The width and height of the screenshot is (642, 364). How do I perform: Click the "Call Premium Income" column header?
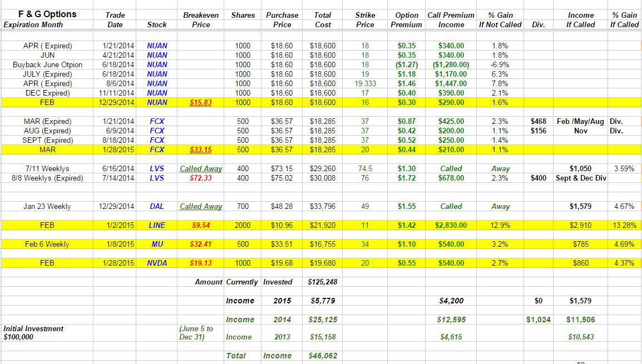(x=451, y=19)
